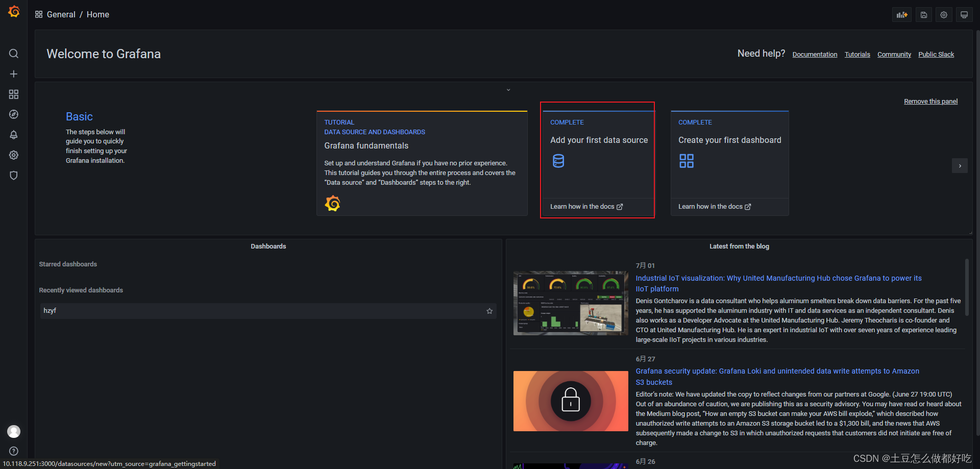Open Learn how link on dashboard card
Image resolution: width=980 pixels, height=469 pixels.
[715, 207]
